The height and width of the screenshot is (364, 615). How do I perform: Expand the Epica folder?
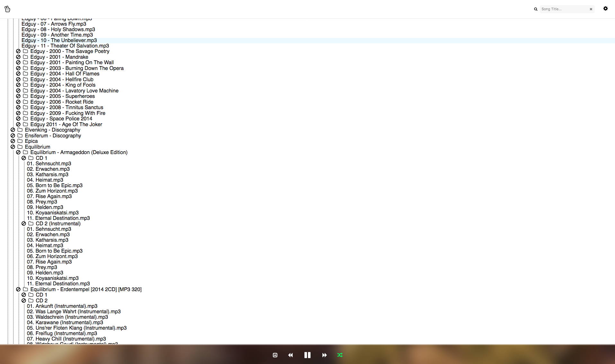point(31,141)
